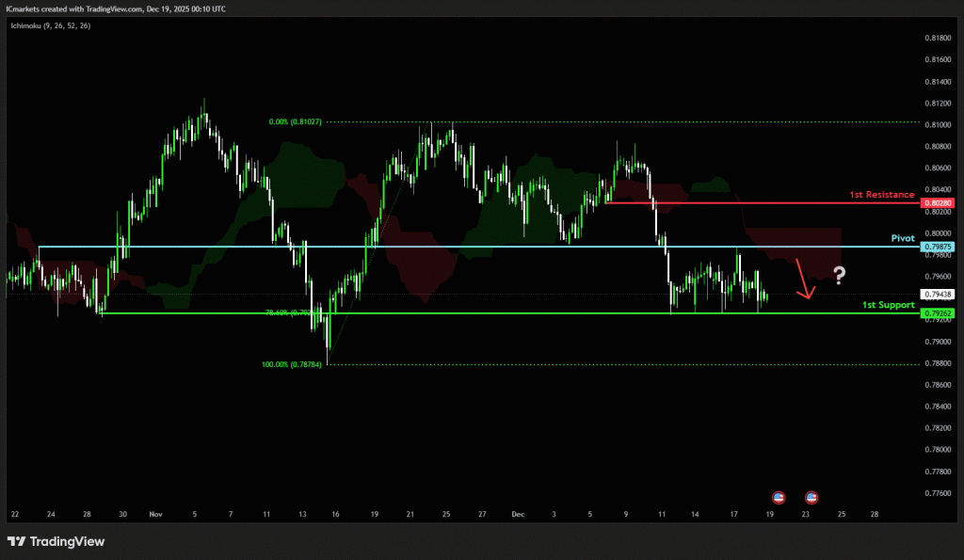Click the 1st Resistance text label
Viewport: 964px width, 560px height.
coord(881,195)
